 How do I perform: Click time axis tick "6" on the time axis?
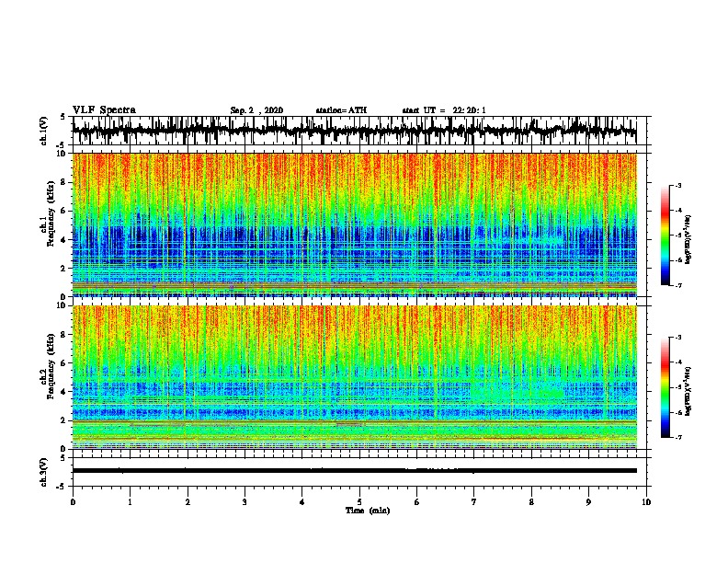416,502
